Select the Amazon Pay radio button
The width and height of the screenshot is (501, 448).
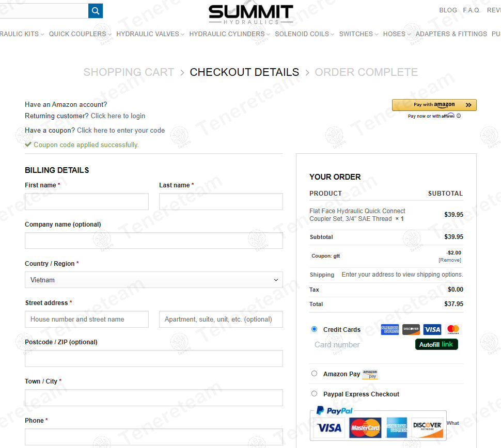(314, 374)
